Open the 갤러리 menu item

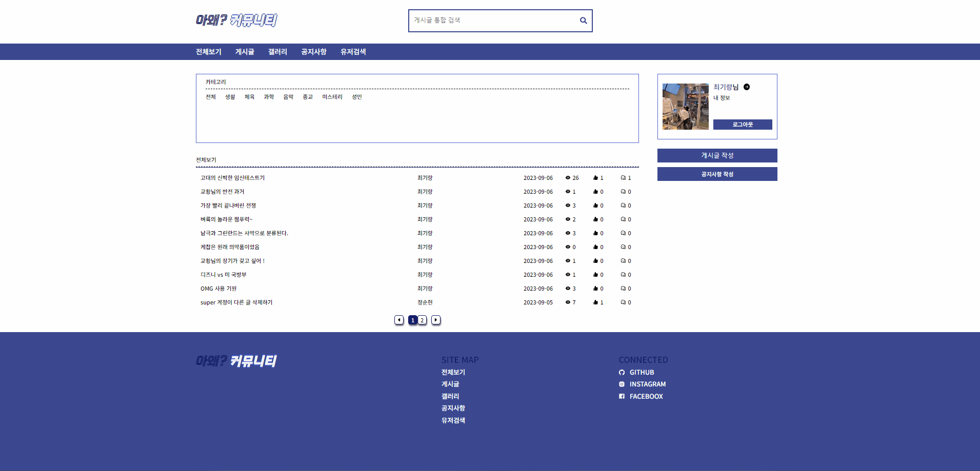pos(277,52)
